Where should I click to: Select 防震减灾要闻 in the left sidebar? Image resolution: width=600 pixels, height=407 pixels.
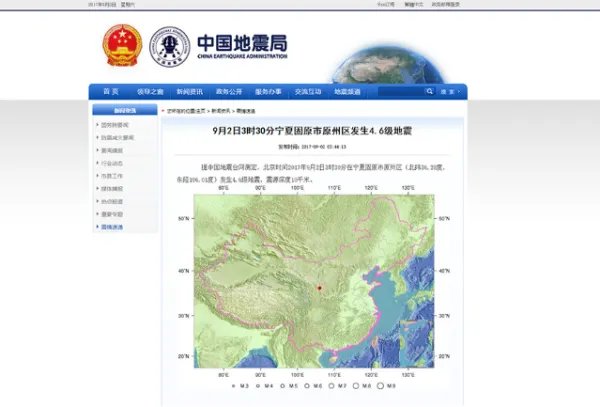click(x=117, y=138)
